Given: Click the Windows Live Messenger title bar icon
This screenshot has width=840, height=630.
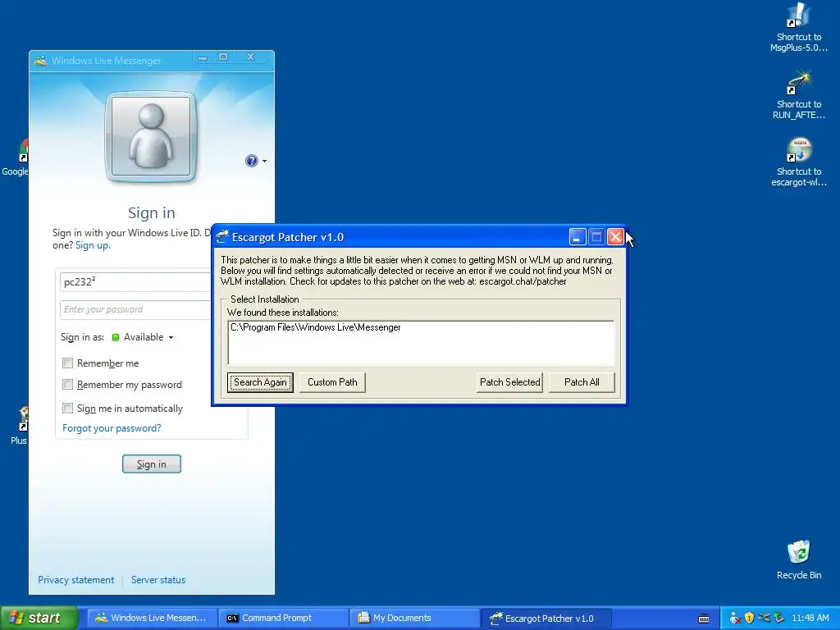Looking at the screenshot, I should click(x=41, y=61).
